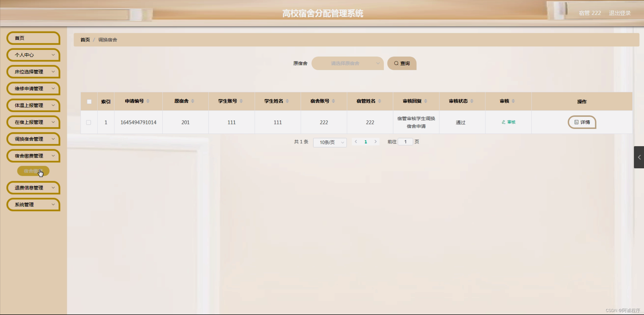The width and height of the screenshot is (644, 315).
Task: Sort table by 宿管姓名 column arrows
Action: (379, 101)
